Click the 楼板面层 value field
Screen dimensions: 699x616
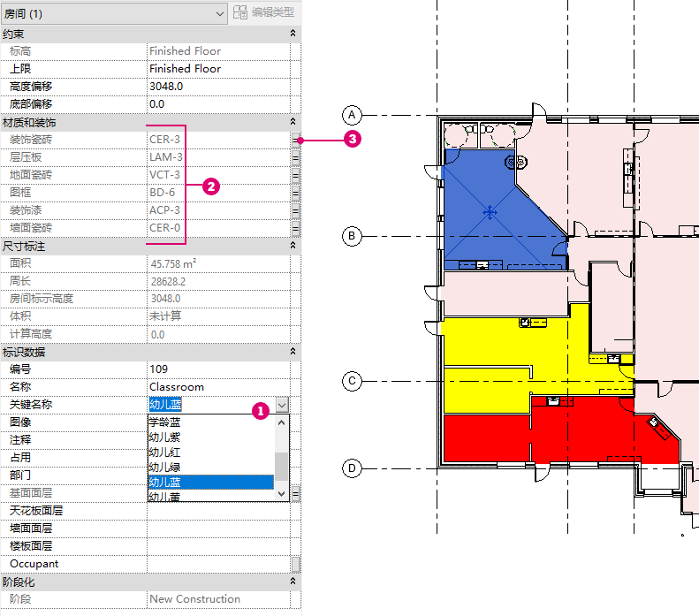(218, 546)
